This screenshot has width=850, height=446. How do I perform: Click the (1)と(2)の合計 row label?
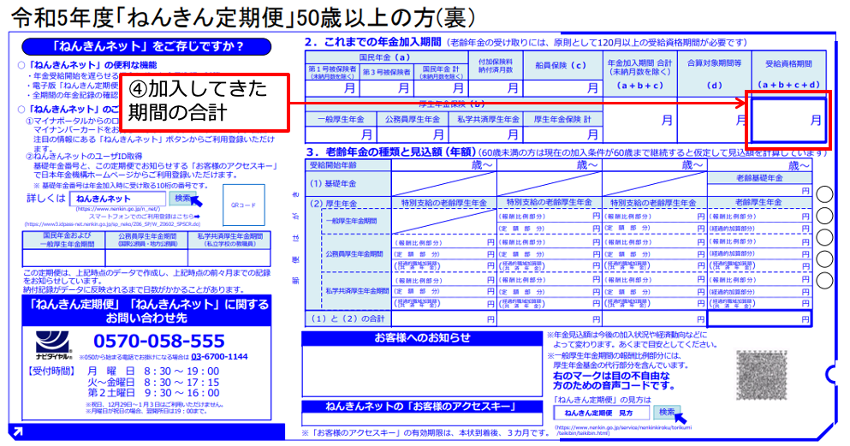pyautogui.click(x=349, y=319)
